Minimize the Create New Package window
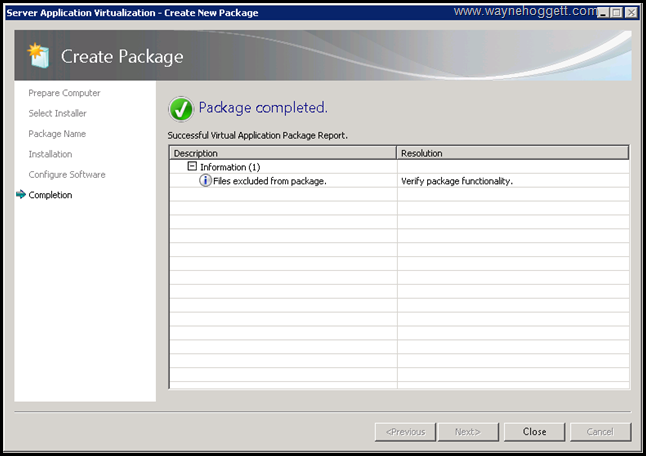This screenshot has width=646, height=456. [x=603, y=13]
